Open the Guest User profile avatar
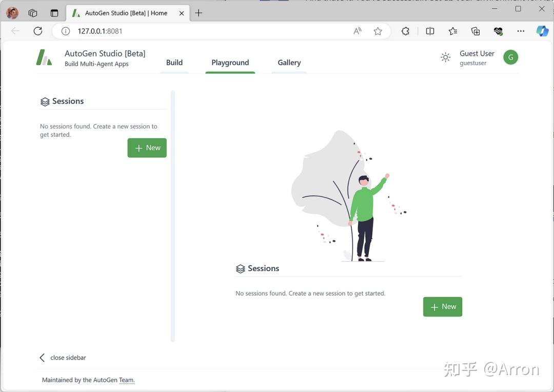The width and height of the screenshot is (554, 392). pos(510,57)
